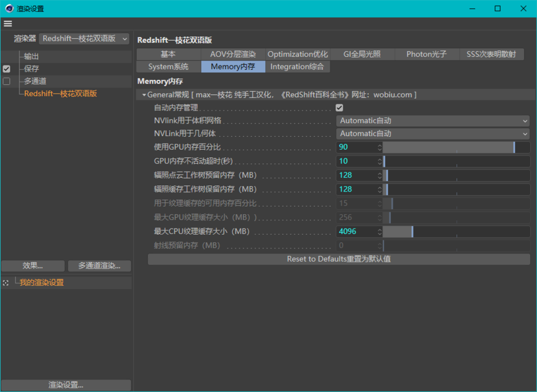Click the GPU内存不活动超时(秒) slider
This screenshot has width=537, height=392.
click(456, 161)
